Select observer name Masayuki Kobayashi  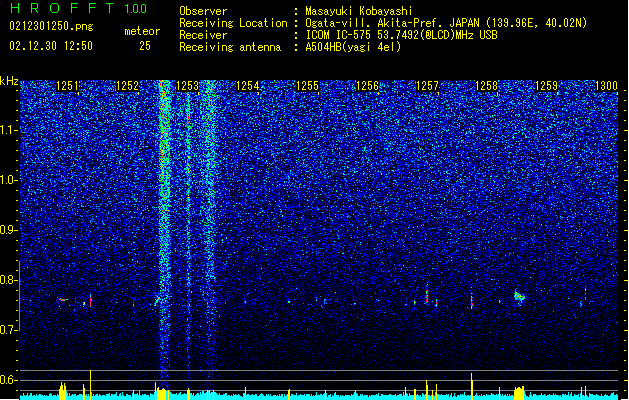(x=359, y=11)
